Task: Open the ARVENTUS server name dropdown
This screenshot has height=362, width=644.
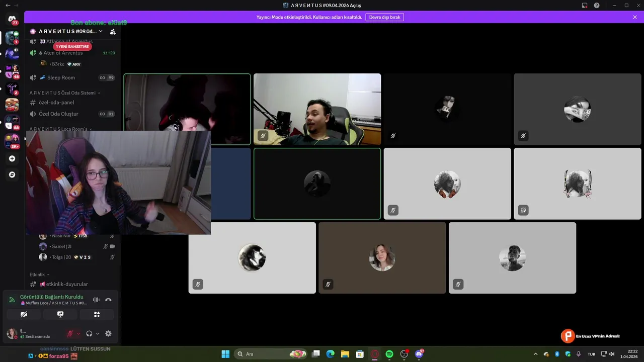Action: coord(66,31)
